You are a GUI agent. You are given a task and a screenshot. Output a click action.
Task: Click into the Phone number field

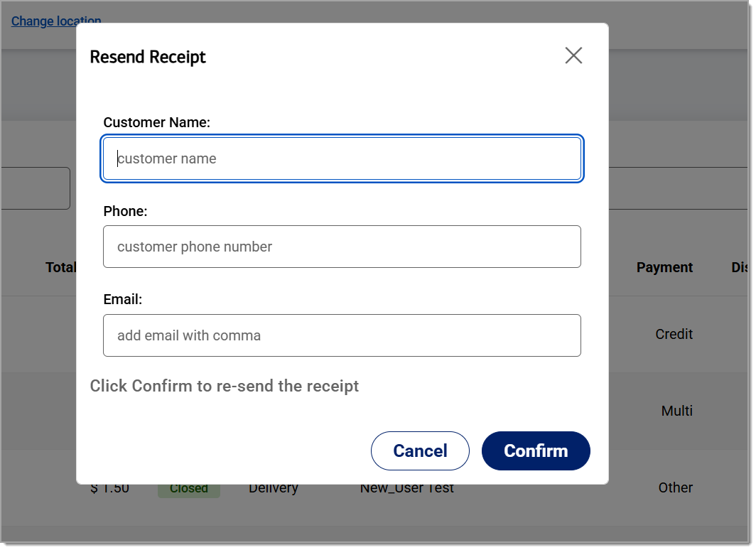coord(342,247)
